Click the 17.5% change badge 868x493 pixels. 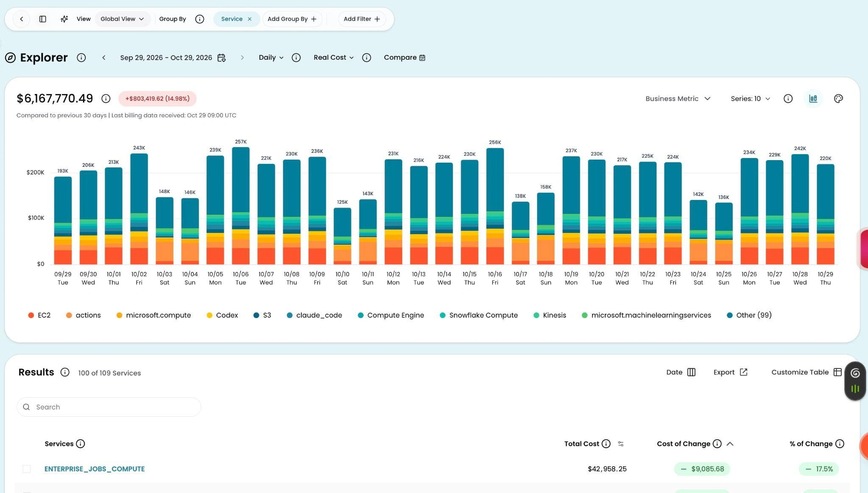(x=819, y=469)
